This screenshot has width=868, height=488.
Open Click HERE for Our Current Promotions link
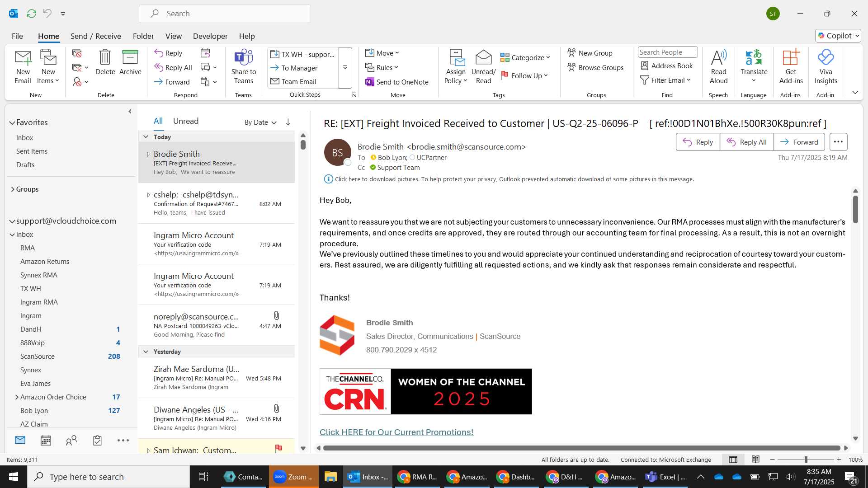click(x=396, y=432)
